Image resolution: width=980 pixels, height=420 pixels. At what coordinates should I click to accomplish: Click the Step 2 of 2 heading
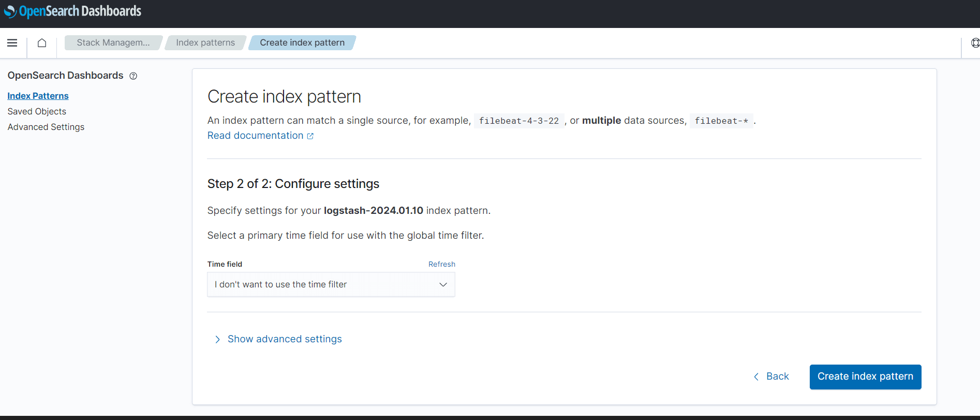point(293,184)
